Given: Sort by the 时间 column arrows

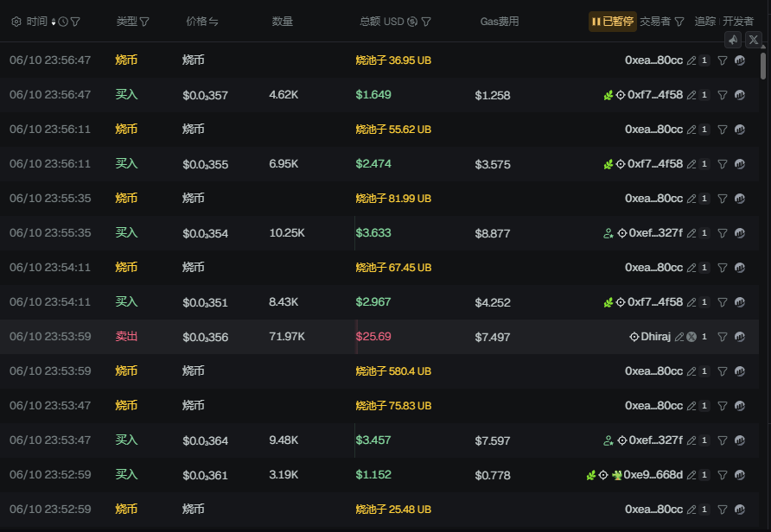Looking at the screenshot, I should click(x=53, y=22).
